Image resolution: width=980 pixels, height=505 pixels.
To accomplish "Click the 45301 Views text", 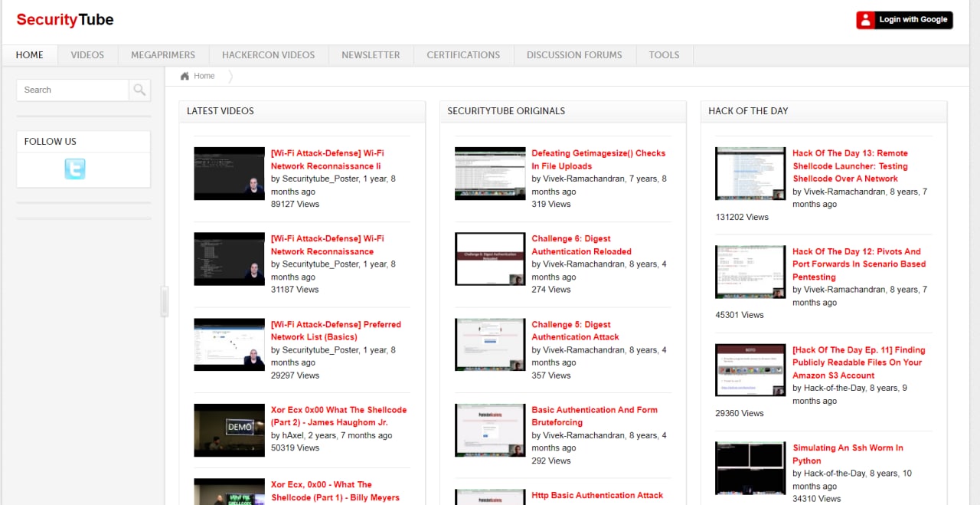I will tap(740, 315).
